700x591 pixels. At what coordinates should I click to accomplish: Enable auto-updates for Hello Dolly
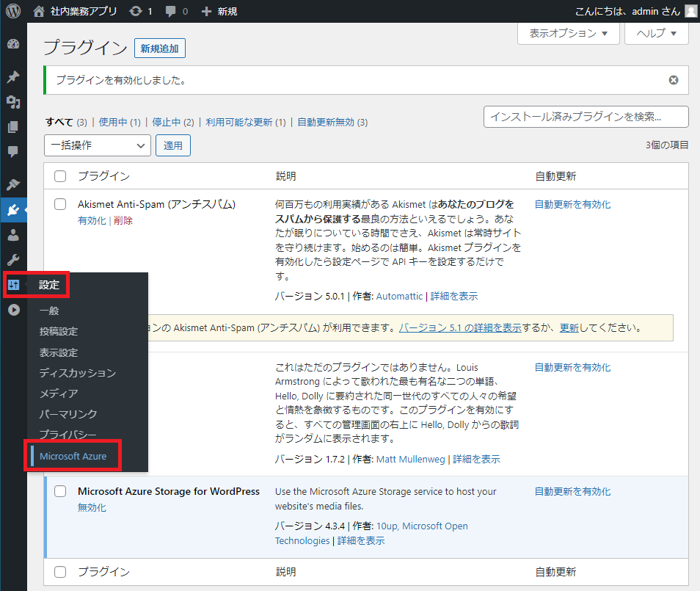pos(573,367)
